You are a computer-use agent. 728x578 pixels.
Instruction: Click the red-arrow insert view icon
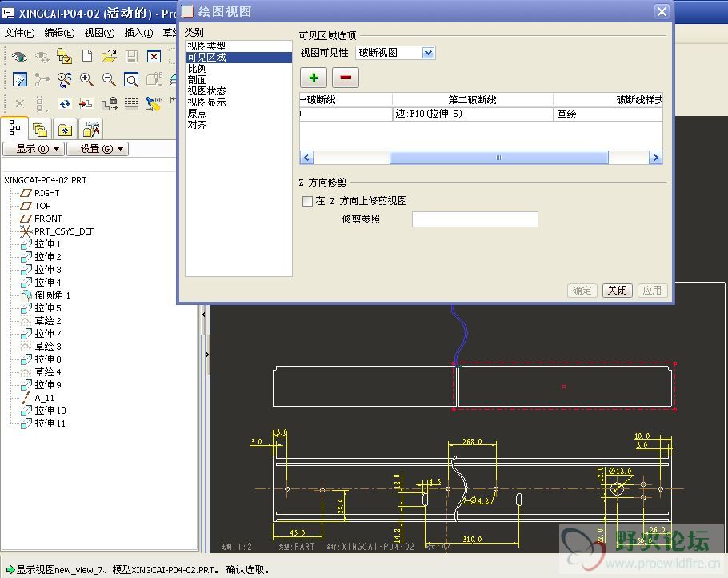[x=86, y=103]
